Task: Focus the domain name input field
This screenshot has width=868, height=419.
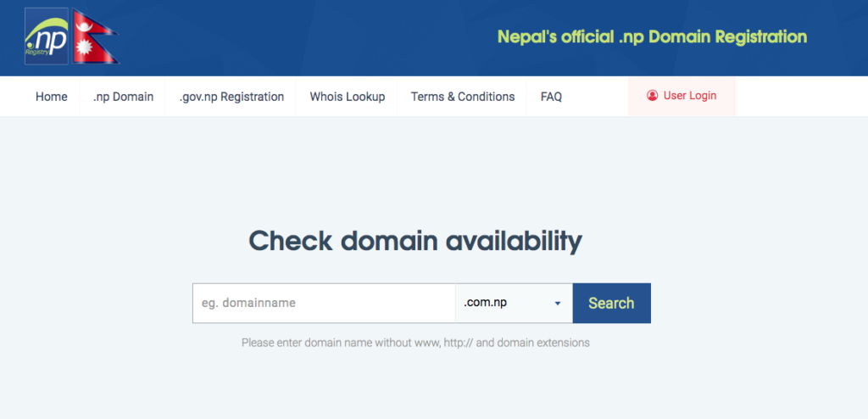Action: 324,303
